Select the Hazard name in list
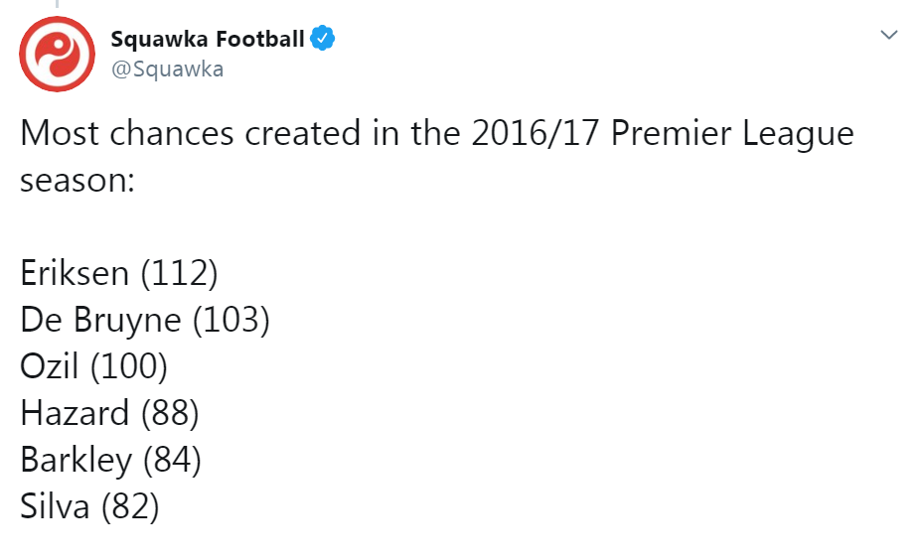 pyautogui.click(x=75, y=413)
